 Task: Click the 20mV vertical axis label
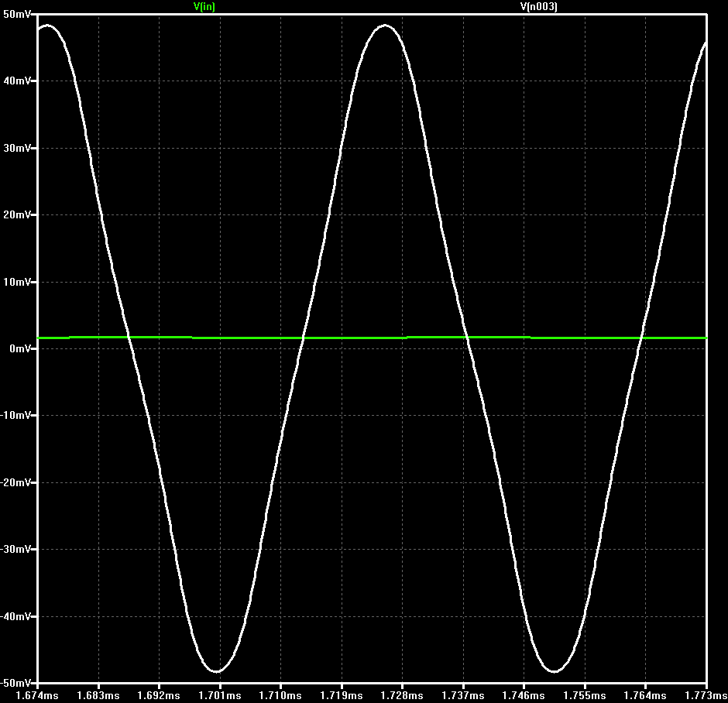[x=17, y=214]
